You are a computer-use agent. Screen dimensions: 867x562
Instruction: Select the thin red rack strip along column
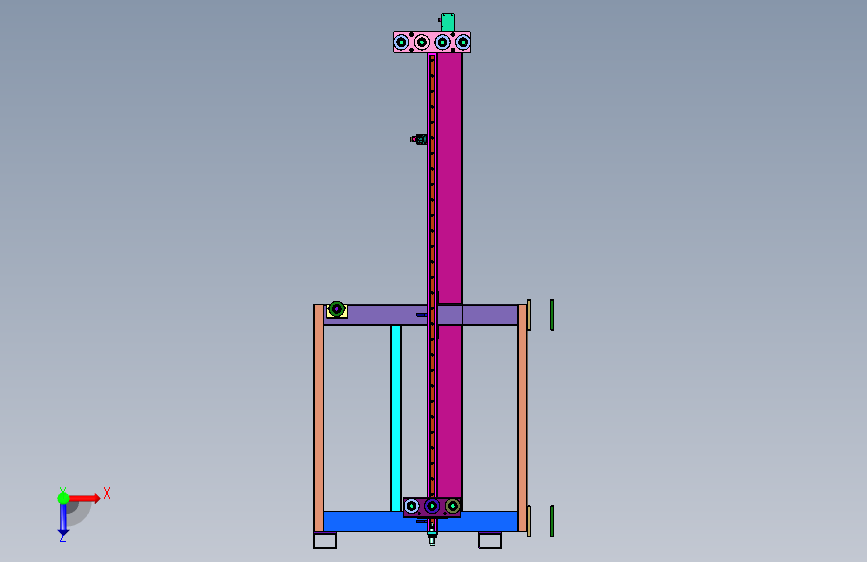tap(432, 277)
